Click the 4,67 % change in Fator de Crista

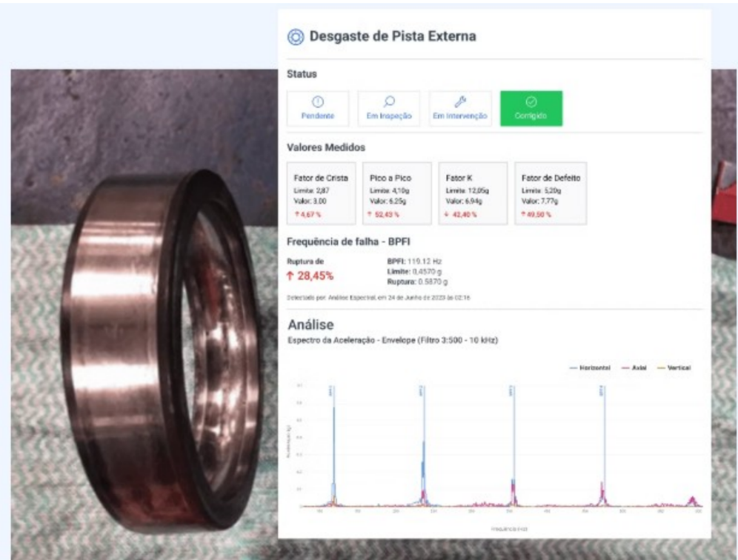point(307,215)
